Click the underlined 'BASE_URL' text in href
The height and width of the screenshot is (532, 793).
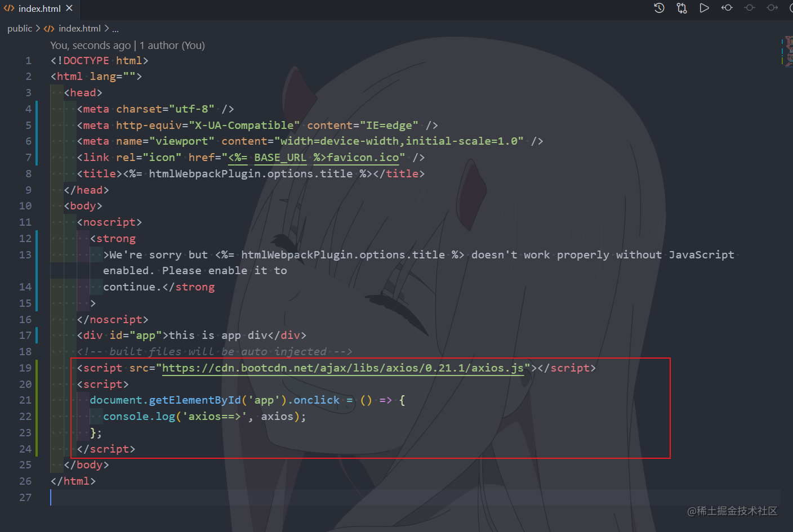coord(280,157)
